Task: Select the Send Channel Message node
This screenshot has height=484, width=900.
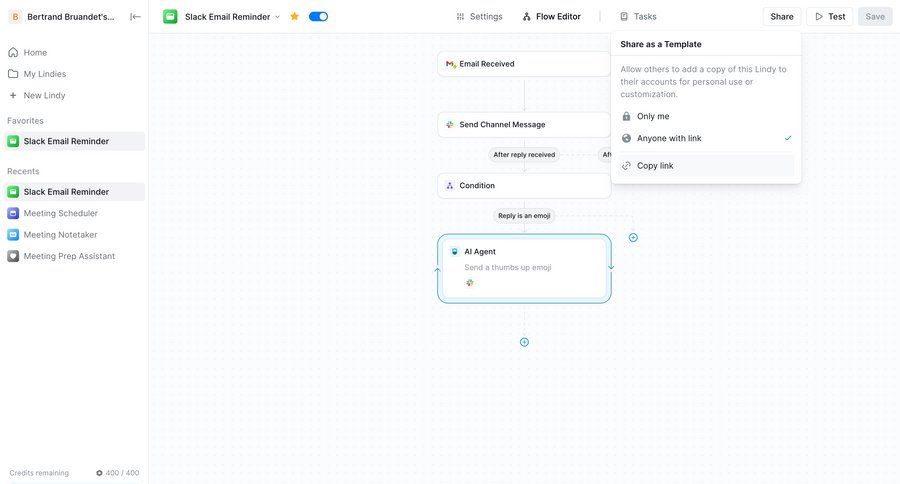Action: click(x=523, y=125)
